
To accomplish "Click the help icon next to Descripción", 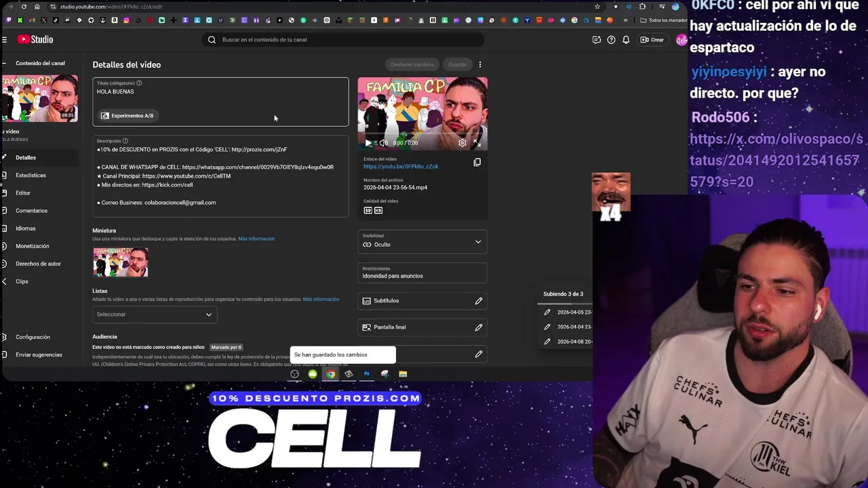I will [x=125, y=141].
